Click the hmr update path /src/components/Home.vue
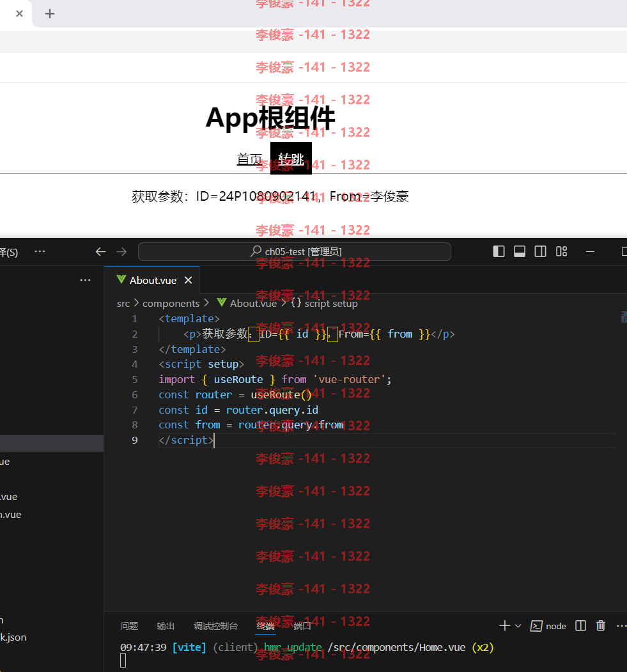The image size is (627, 672). (396, 647)
